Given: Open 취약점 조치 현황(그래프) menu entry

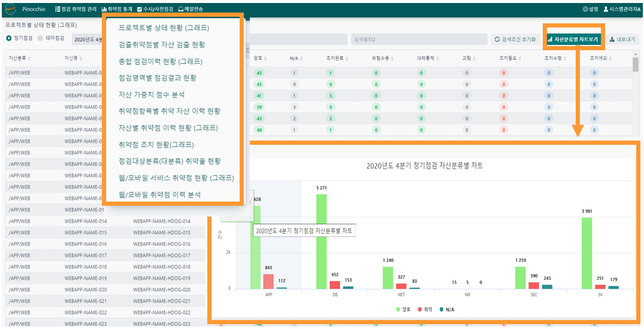Looking at the screenshot, I should pos(156,145).
